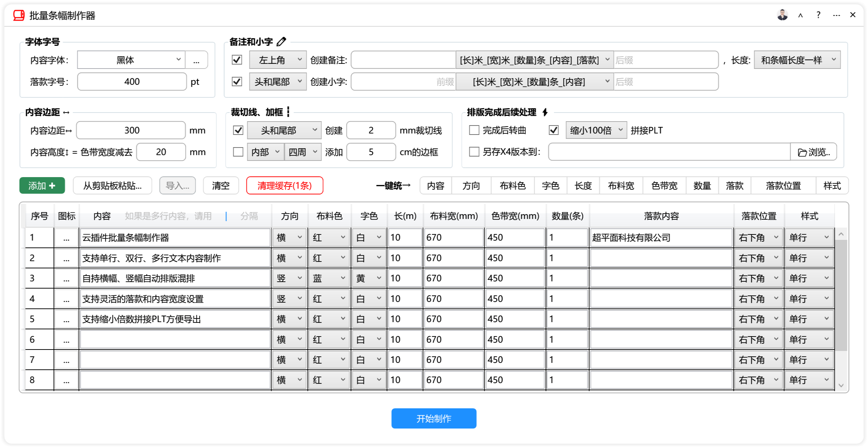Click the 内容边距 300 input field

(x=131, y=130)
